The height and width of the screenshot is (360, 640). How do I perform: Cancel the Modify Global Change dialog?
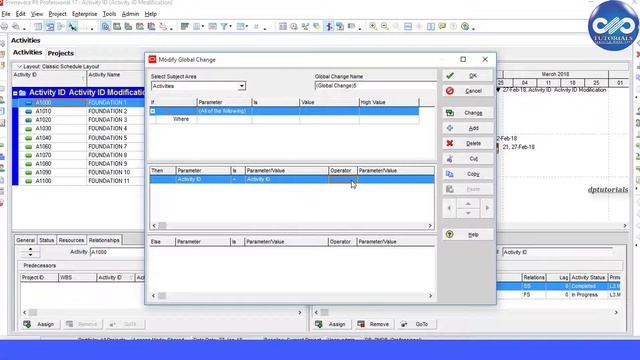point(467,91)
